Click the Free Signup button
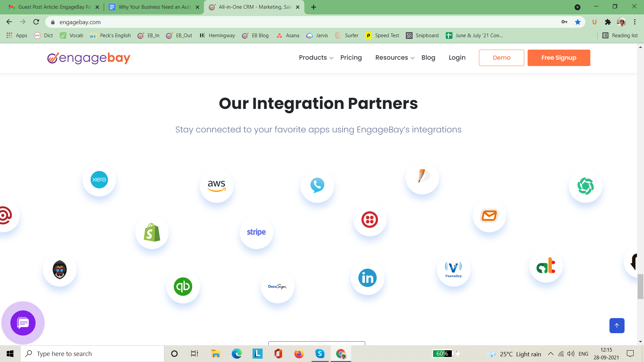Viewport: 644px width, 362px height. (558, 58)
